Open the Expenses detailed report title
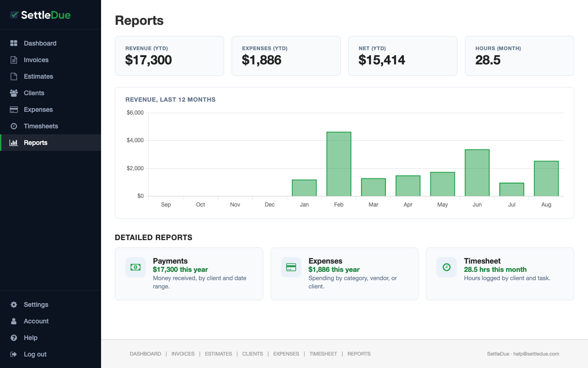This screenshot has height=368, width=588. point(326,261)
